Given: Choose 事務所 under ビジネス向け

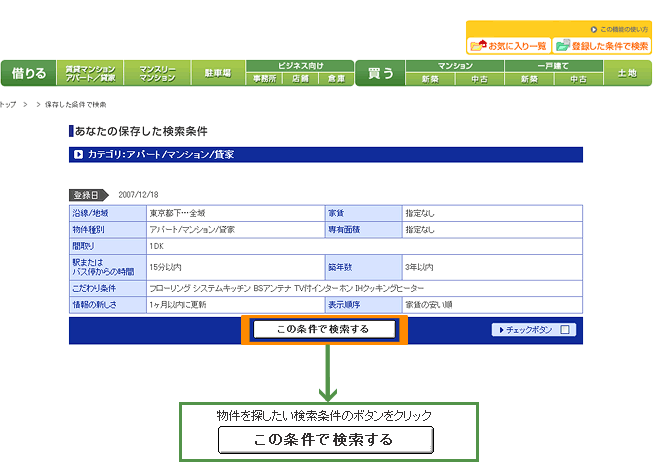Looking at the screenshot, I should pos(263,79).
